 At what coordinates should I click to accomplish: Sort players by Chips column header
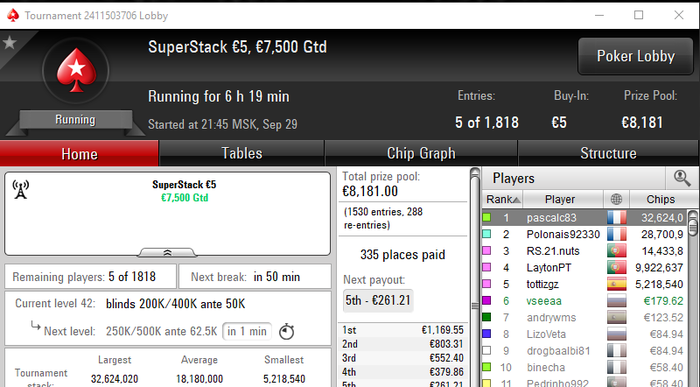[660, 199]
